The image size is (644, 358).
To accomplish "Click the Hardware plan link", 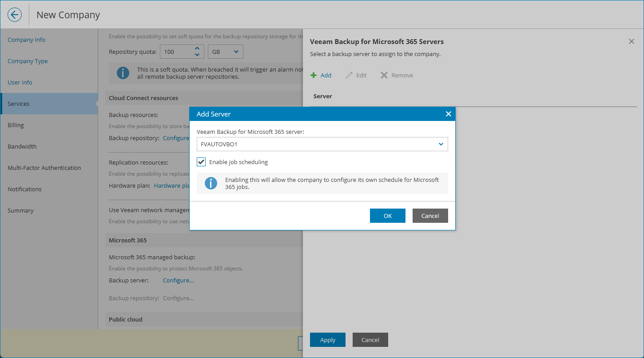I will coord(172,185).
